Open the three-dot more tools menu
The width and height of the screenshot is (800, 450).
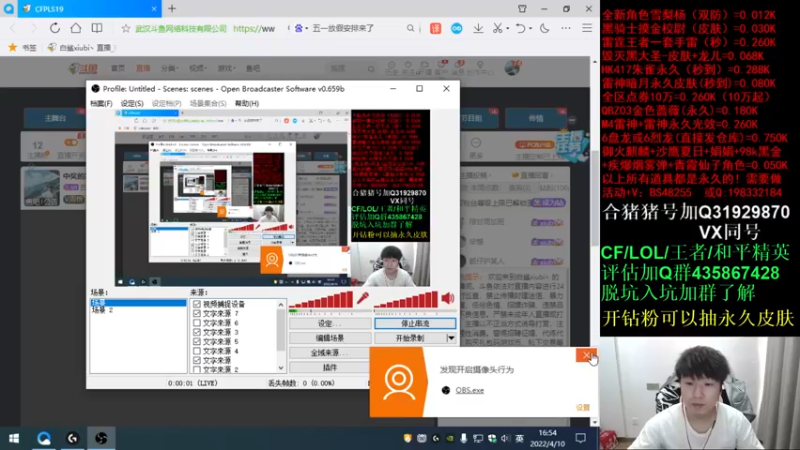pos(566,29)
